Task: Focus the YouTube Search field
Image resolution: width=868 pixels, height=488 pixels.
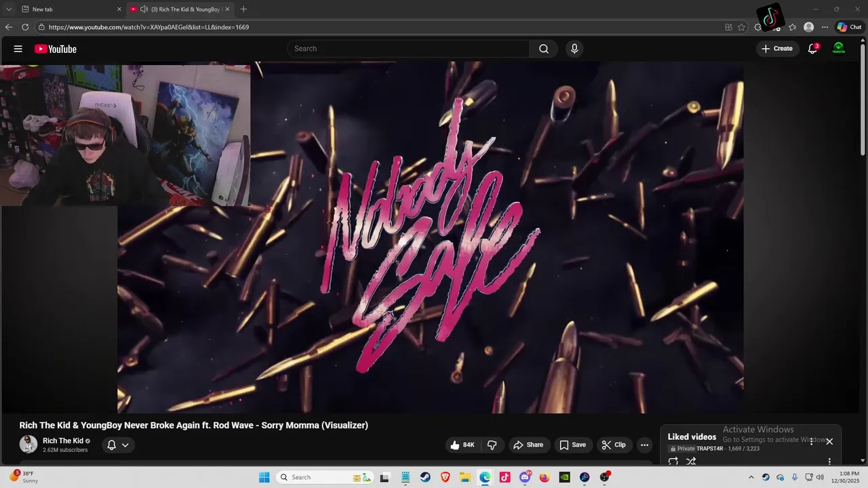Action: tap(408, 49)
